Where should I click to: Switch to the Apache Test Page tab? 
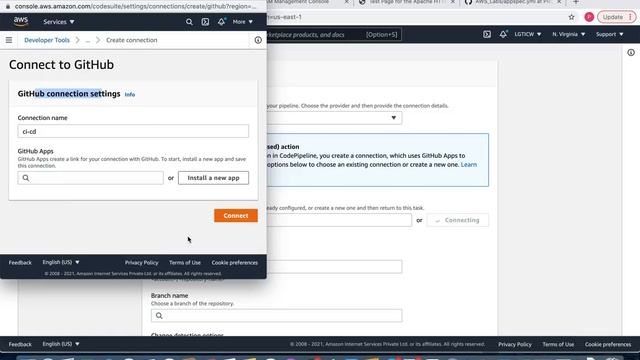[407, 2]
